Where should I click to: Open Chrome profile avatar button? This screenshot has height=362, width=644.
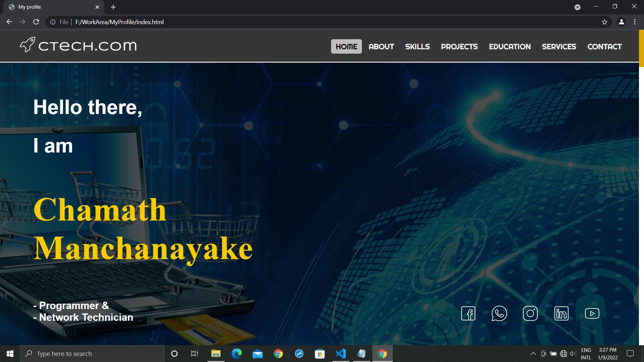point(621,22)
